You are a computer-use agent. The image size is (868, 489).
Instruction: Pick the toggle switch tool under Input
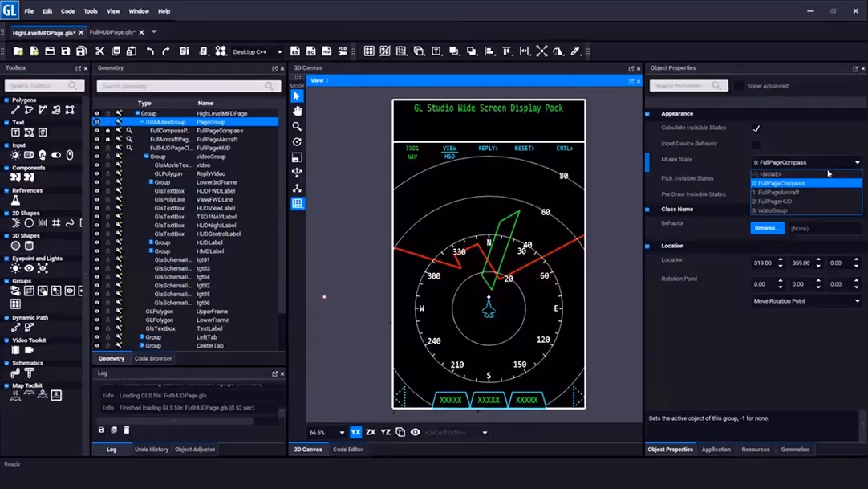(x=56, y=155)
